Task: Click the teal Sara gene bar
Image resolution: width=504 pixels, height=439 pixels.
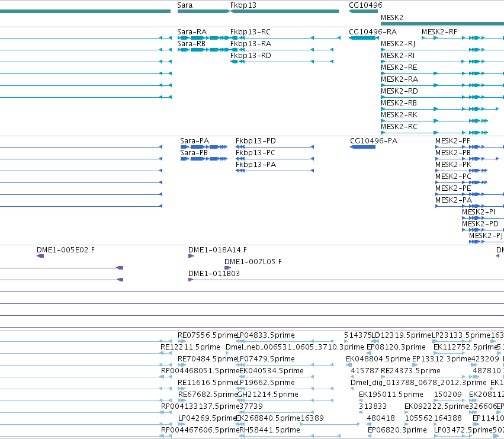Action: point(204,11)
